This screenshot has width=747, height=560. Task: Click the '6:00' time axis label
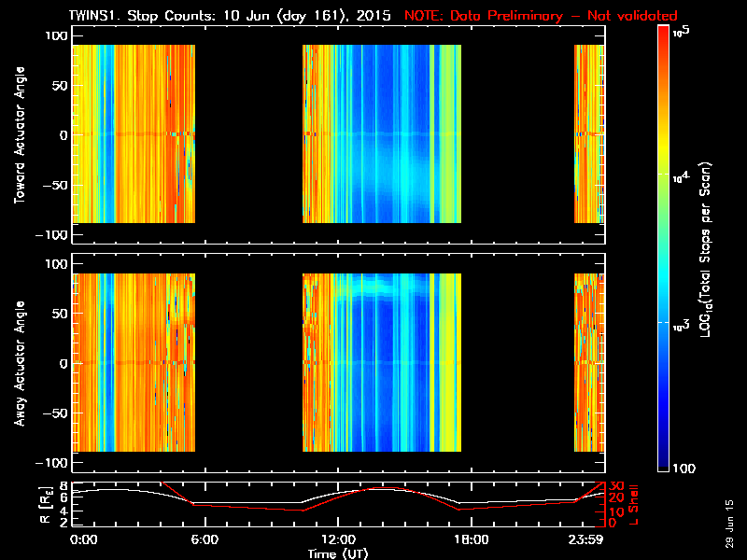(x=204, y=539)
